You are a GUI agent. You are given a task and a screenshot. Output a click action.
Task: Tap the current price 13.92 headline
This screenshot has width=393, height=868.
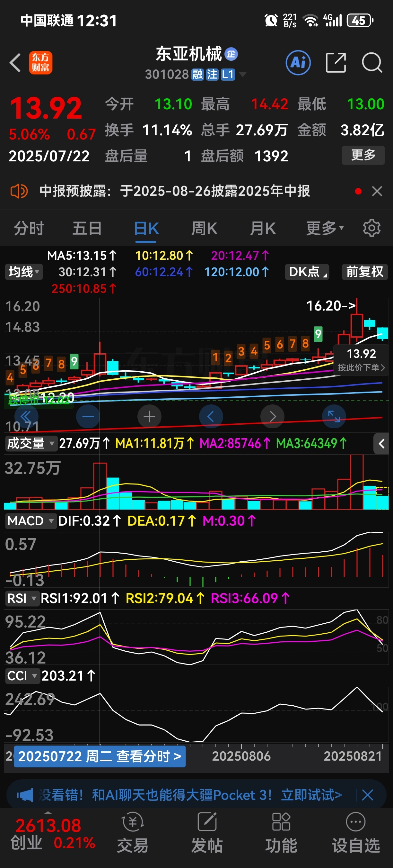click(45, 108)
